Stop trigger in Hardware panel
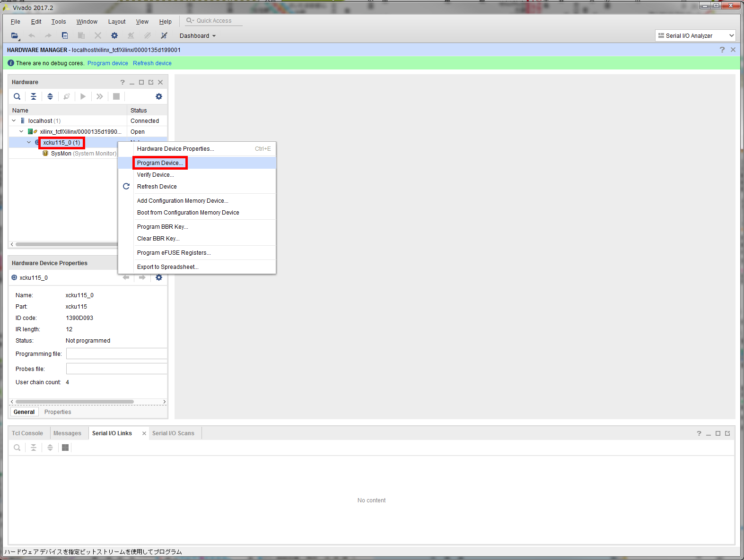This screenshot has height=560, width=744. point(116,96)
